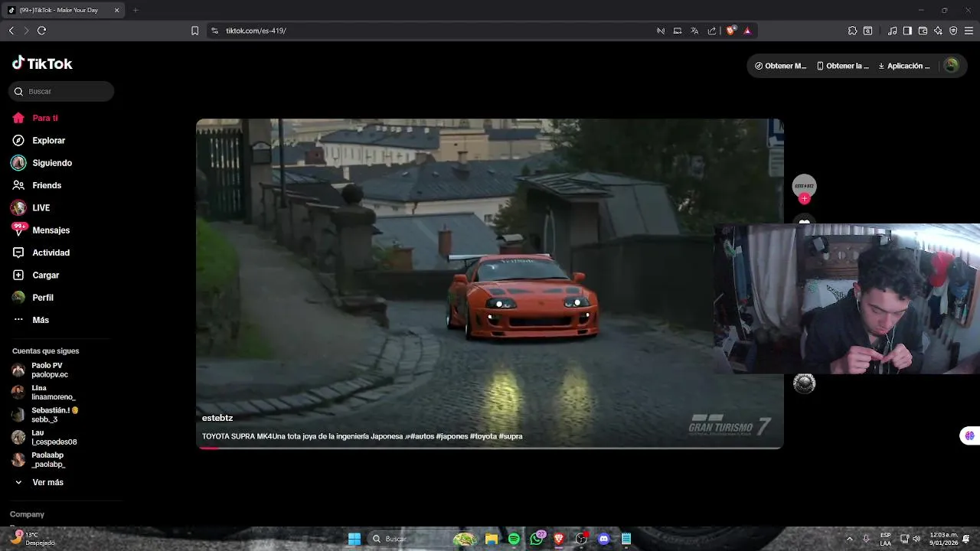Screen dimensions: 980x551
Task: Open Brave Wallet icon
Action: [x=923, y=31]
